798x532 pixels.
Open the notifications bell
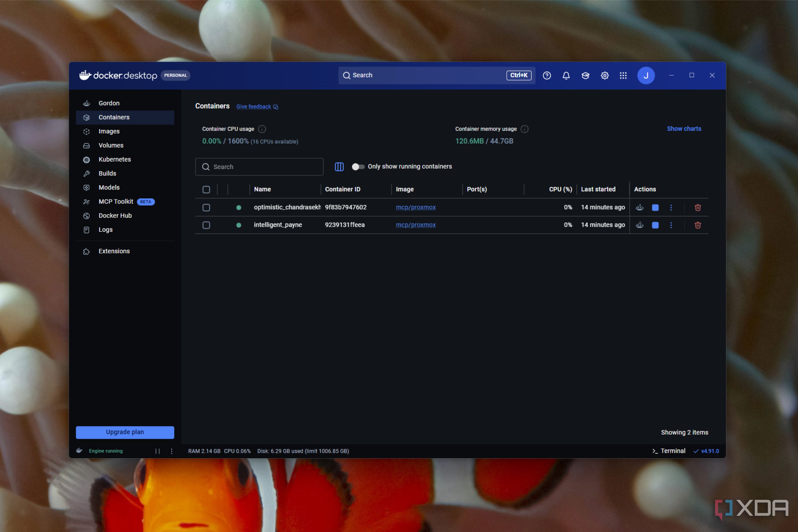pos(566,75)
